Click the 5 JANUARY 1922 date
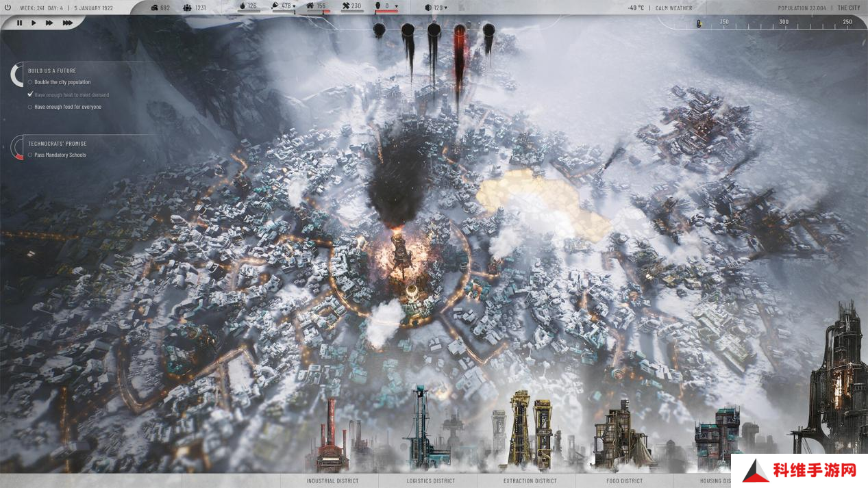Screen dimensions: 868x488 94,8
